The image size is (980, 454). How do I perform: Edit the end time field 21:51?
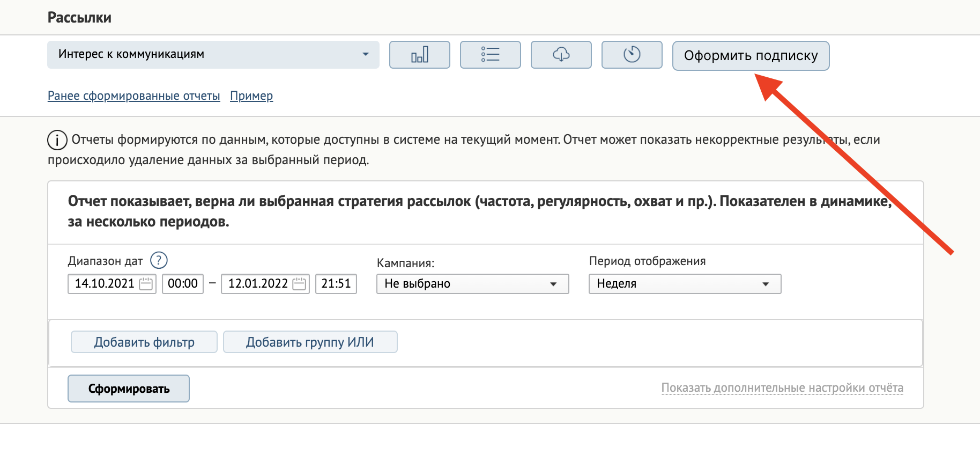(336, 284)
